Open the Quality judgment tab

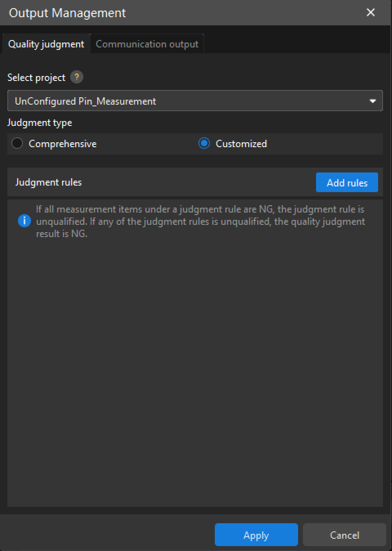[x=46, y=44]
